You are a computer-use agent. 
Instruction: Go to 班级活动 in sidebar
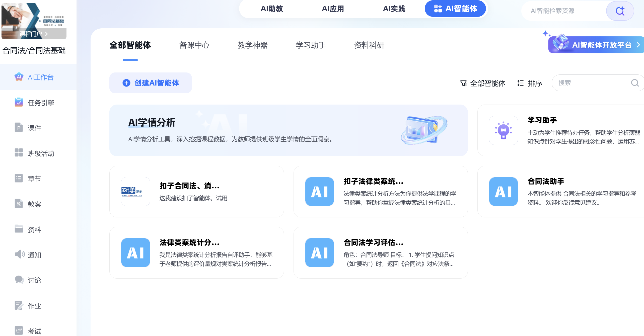pyautogui.click(x=41, y=153)
